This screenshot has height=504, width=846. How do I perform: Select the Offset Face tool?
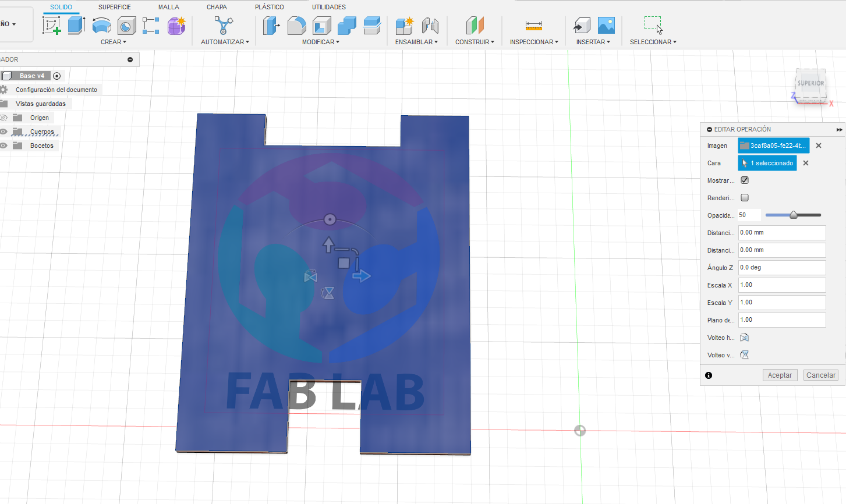pos(371,26)
